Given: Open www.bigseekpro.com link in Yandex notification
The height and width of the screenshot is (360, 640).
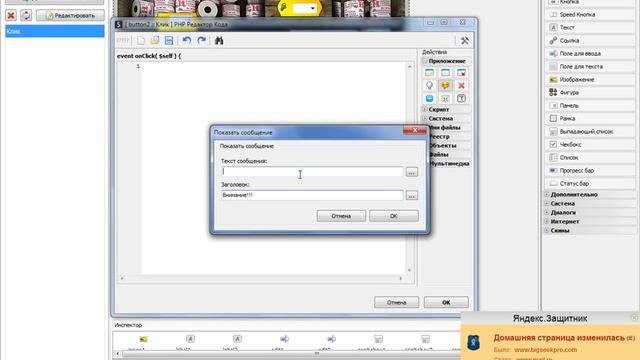Looking at the screenshot, I should point(545,350).
